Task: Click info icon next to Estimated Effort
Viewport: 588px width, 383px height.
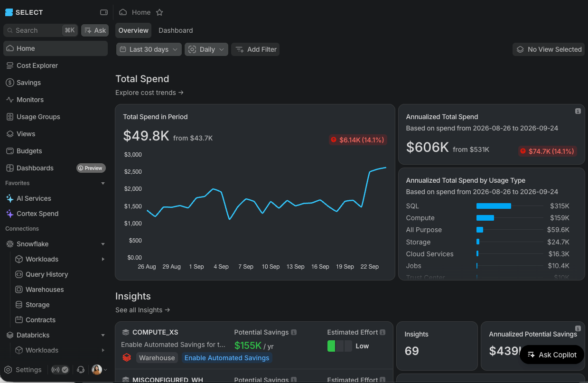Action: click(383, 332)
